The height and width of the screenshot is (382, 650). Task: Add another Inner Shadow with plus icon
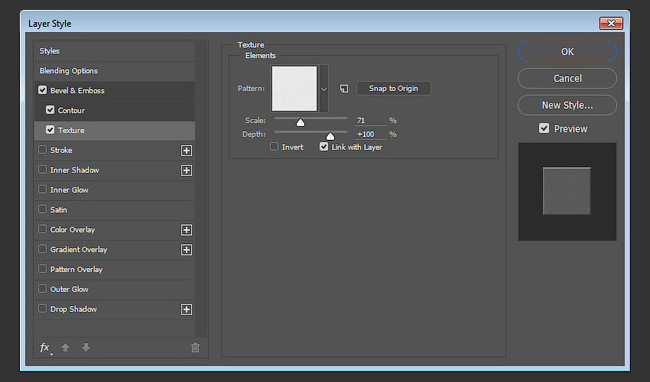[x=187, y=170]
